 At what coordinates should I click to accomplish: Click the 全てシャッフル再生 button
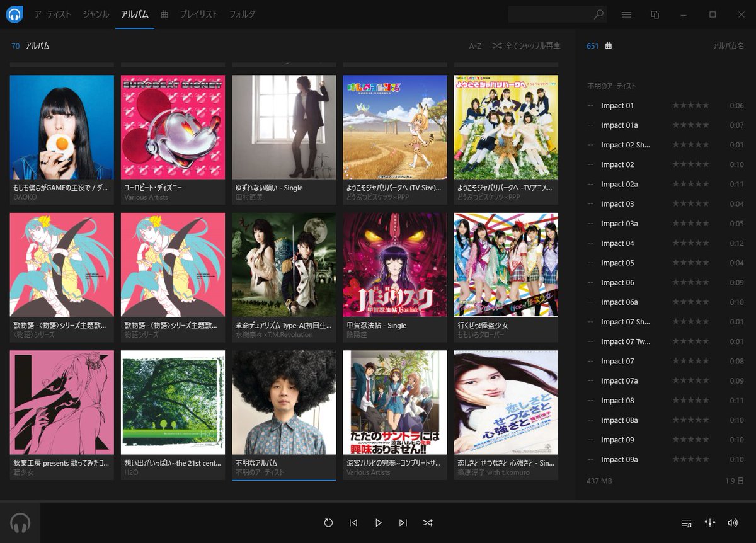tap(526, 46)
